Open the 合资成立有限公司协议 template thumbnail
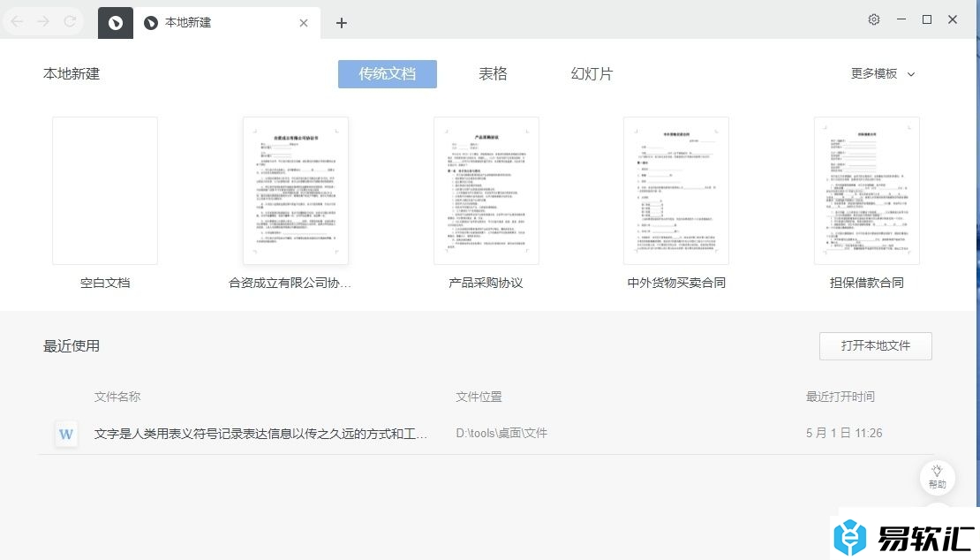The width and height of the screenshot is (980, 560). coord(295,191)
